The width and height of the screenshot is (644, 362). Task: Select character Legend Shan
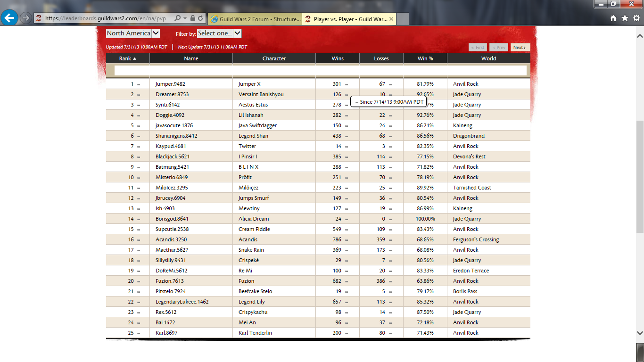(253, 136)
